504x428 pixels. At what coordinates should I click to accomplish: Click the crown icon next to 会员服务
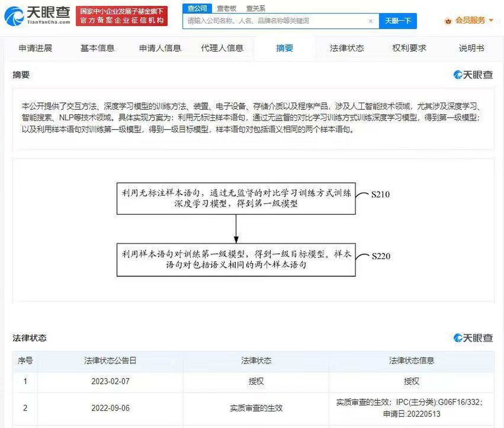pyautogui.click(x=448, y=21)
